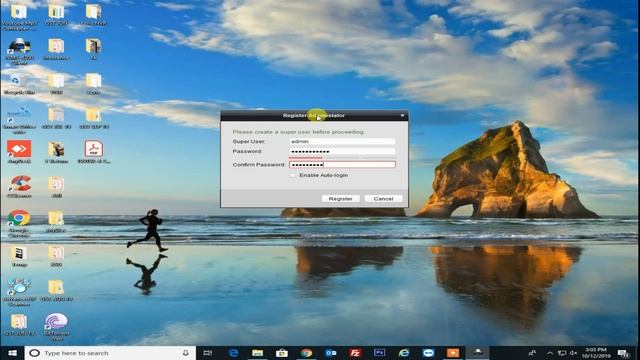Click the search box microphone icon
The image size is (640, 360).
pyautogui.click(x=186, y=353)
